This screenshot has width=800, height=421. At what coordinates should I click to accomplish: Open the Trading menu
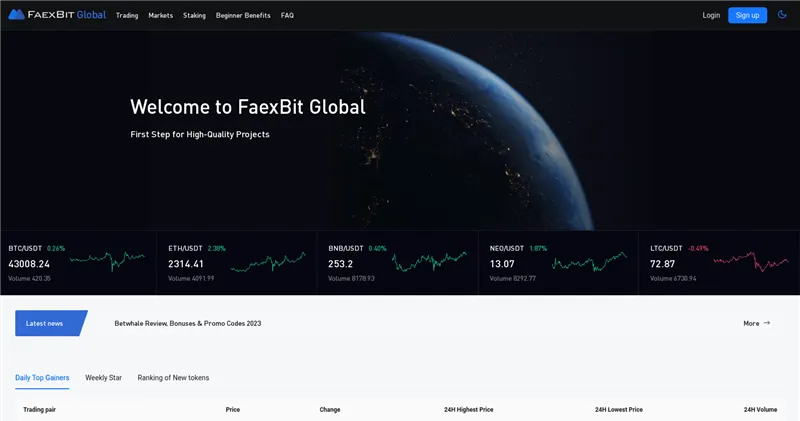point(127,15)
